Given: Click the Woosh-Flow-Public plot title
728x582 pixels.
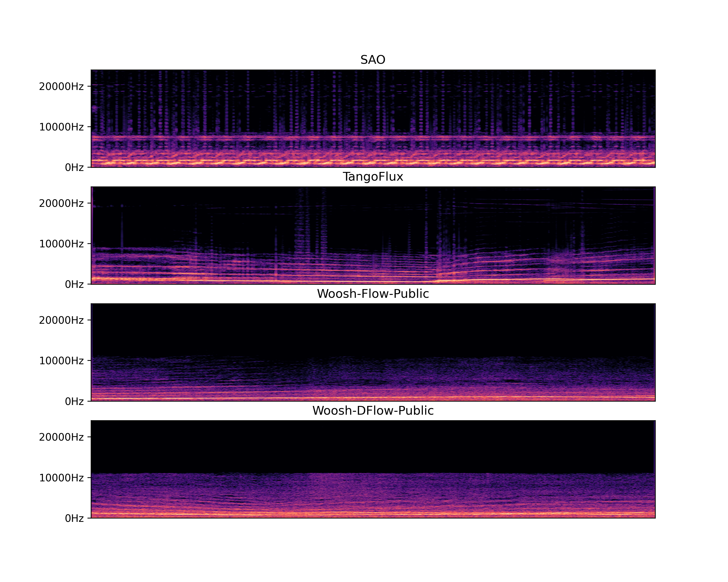Looking at the screenshot, I should pos(373,293).
